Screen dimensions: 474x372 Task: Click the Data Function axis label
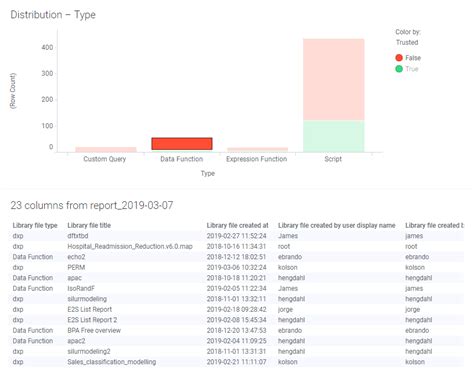tap(182, 159)
